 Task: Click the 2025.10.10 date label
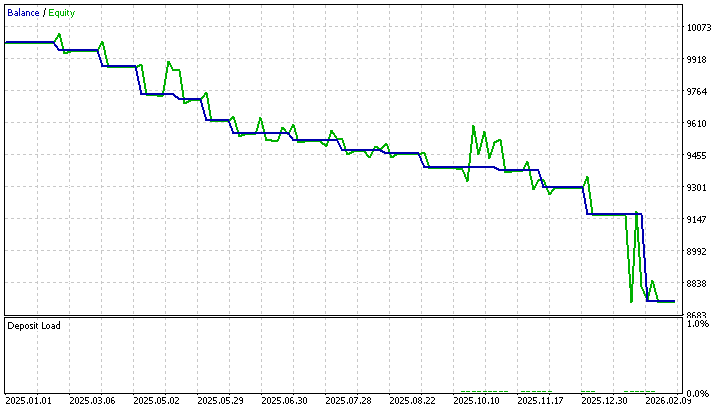[x=476, y=400]
